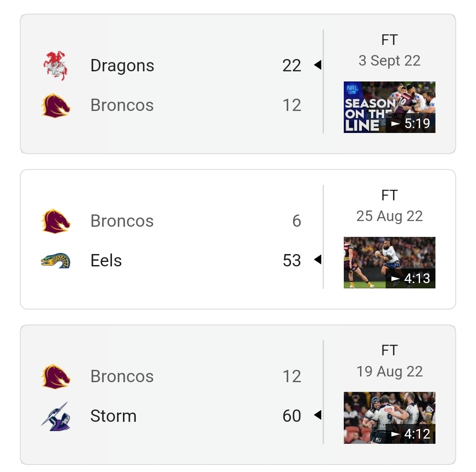476x472 pixels.
Task: Select the 19 Aug 22 match date
Action: (x=390, y=372)
